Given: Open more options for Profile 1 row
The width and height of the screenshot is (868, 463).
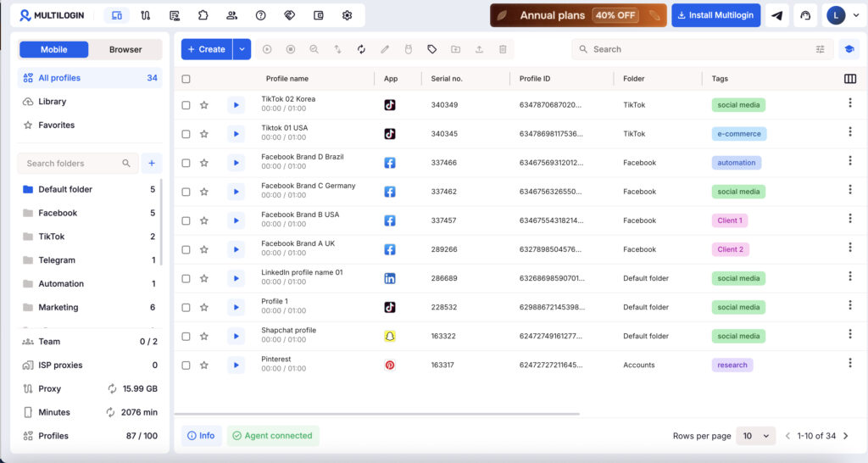Looking at the screenshot, I should pos(850,305).
